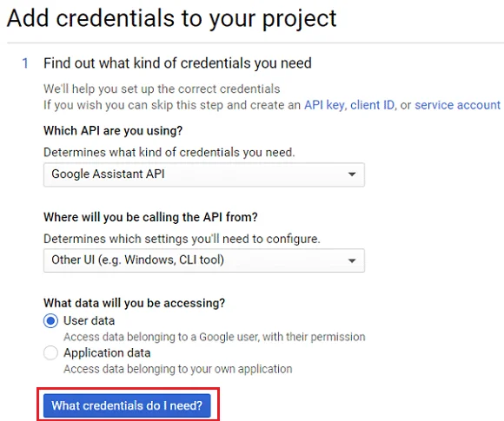Click the Find out what kind of credentials heading

(x=177, y=63)
